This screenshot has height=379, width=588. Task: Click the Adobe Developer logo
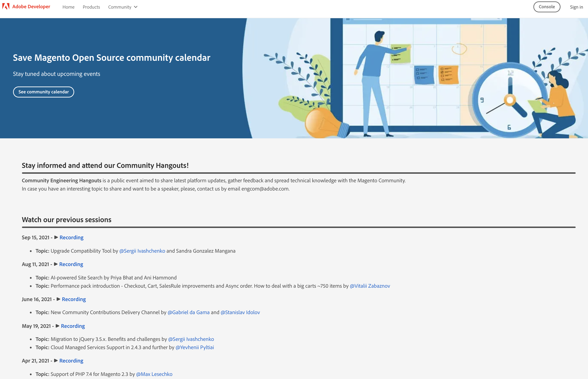26,7
